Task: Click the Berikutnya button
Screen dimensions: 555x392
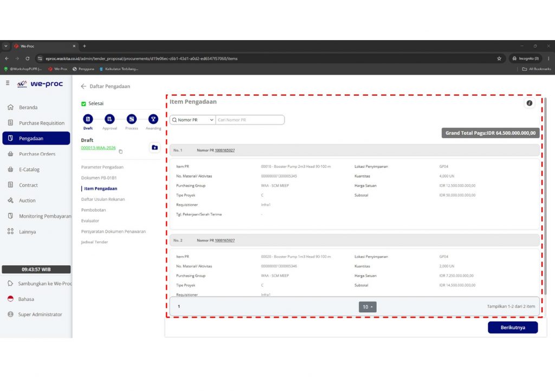Action: (513, 328)
